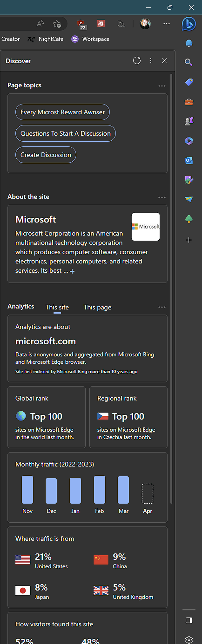This screenshot has width=202, height=644.
Task: Open the Shopping tag icon
Action: (189, 82)
